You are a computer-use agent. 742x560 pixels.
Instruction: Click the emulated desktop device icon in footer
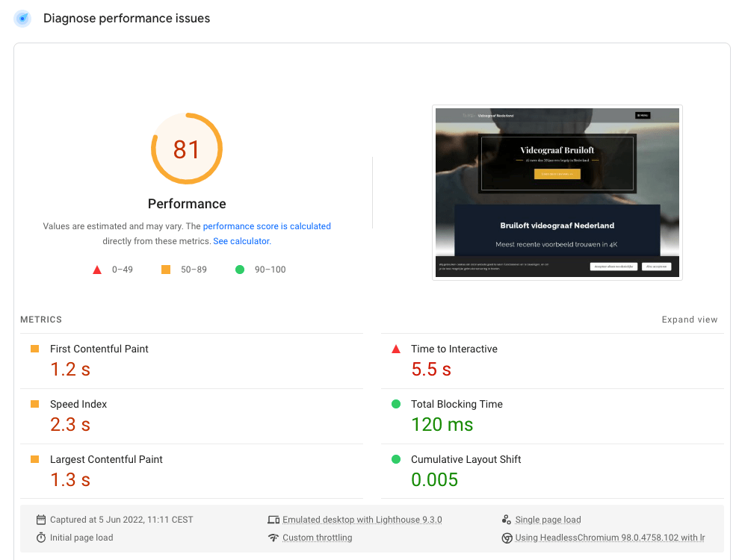pyautogui.click(x=273, y=519)
